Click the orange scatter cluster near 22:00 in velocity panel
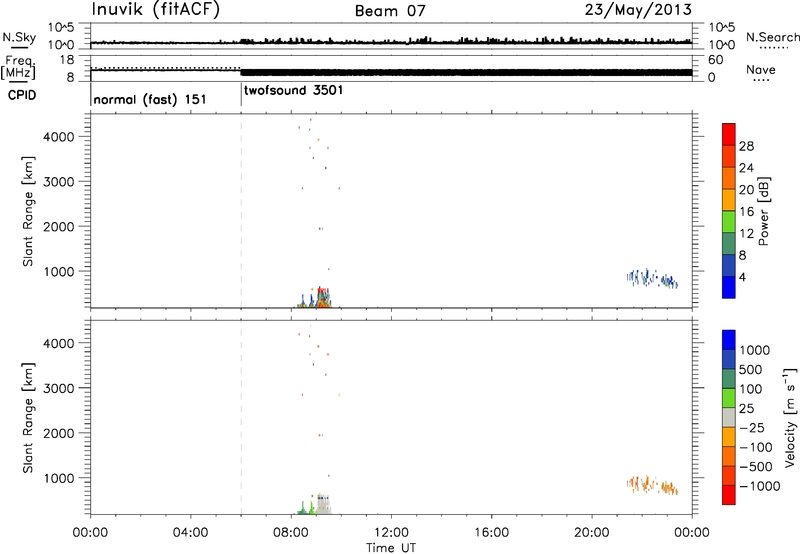This screenshot has width=800, height=554. 652,485
